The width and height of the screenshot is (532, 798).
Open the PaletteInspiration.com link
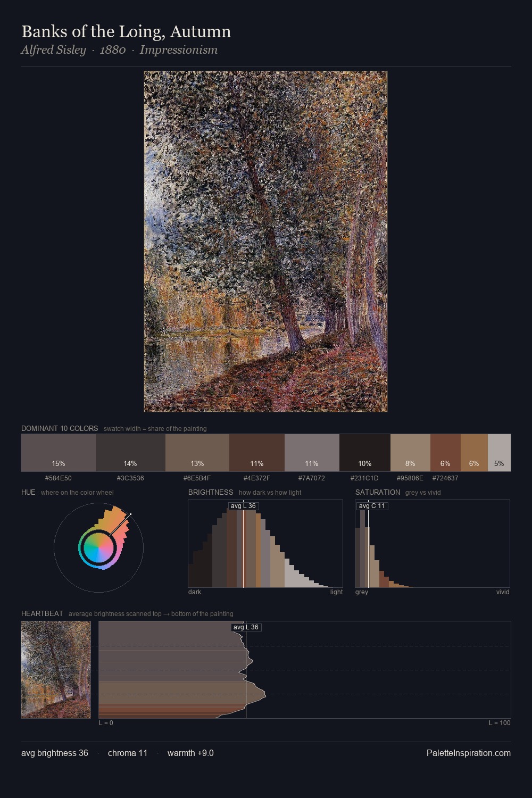469,753
